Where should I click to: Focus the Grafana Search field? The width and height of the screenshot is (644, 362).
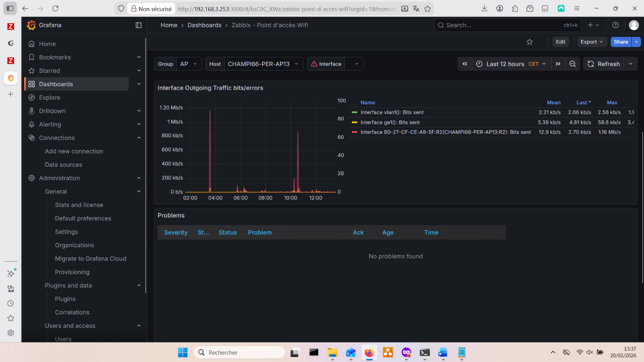508,25
